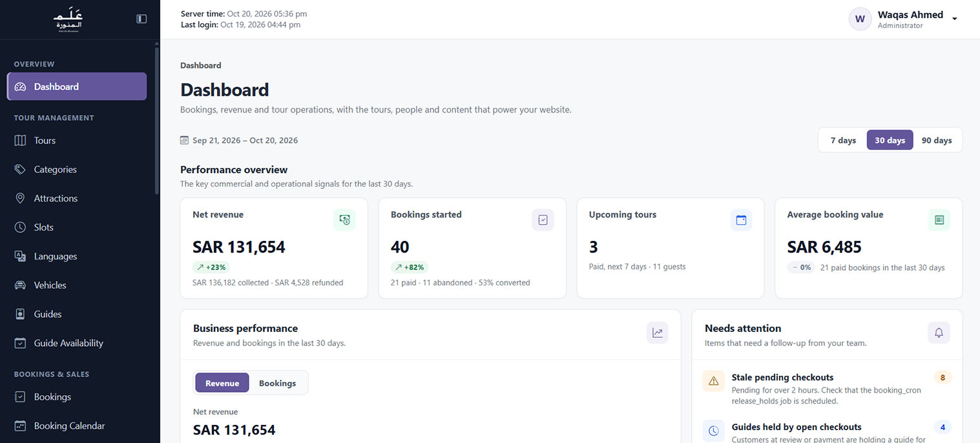Viewport: 980px width, 443px height.
Task: Switch chart to Bookings view
Action: click(278, 383)
